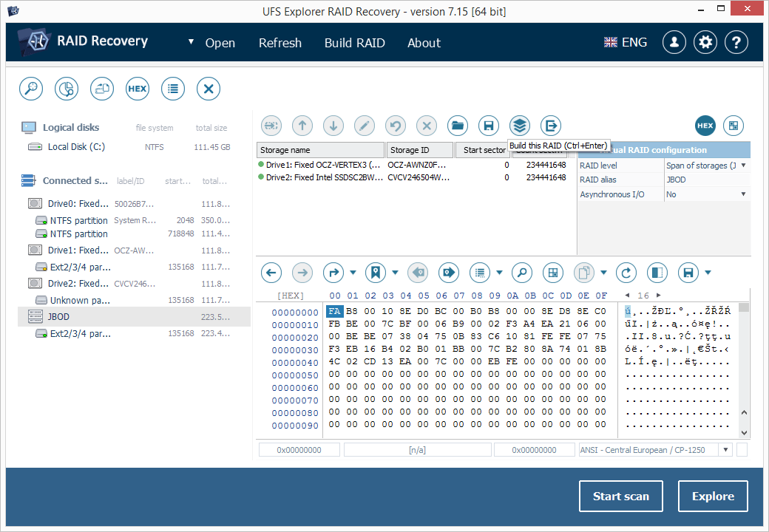
Task: Click the undo arrow icon in RAID toolbar
Action: pos(396,126)
